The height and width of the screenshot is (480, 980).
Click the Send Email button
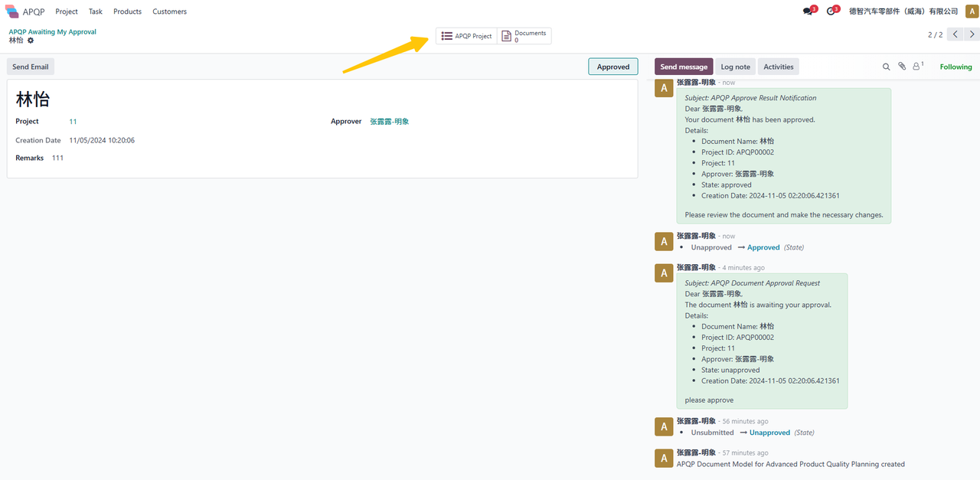tap(31, 67)
